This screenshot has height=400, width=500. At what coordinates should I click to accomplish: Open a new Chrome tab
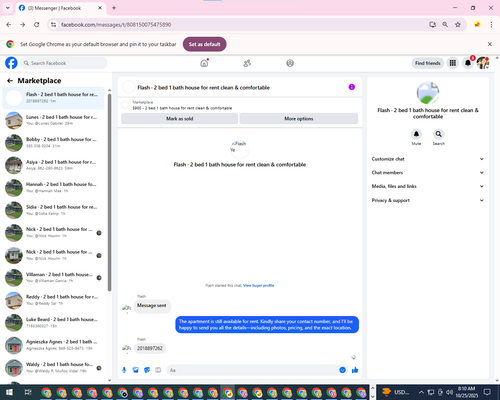coord(114,8)
